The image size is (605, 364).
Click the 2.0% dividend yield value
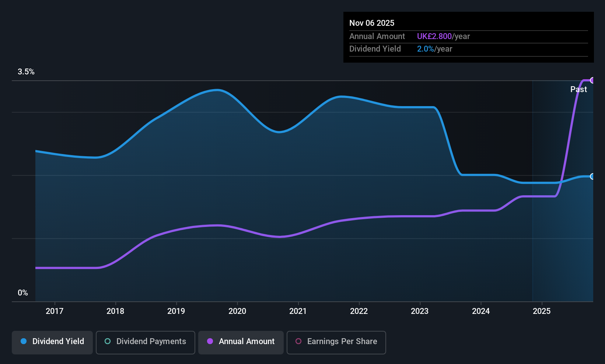(x=425, y=49)
